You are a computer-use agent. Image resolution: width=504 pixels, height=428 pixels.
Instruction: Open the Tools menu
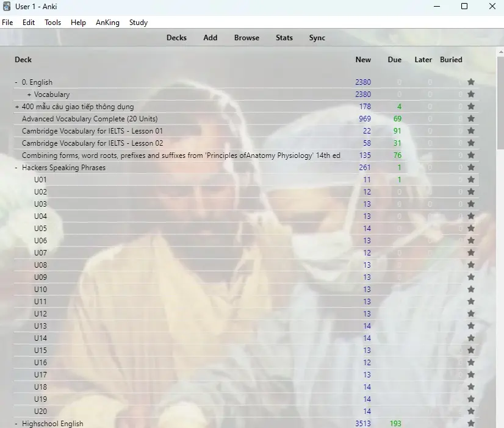(x=52, y=23)
